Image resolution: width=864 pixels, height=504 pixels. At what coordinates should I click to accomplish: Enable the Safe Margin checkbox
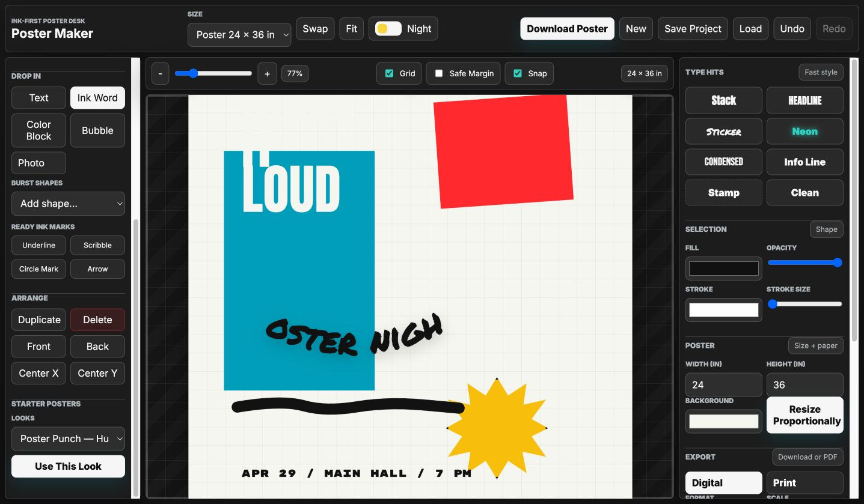(x=438, y=73)
